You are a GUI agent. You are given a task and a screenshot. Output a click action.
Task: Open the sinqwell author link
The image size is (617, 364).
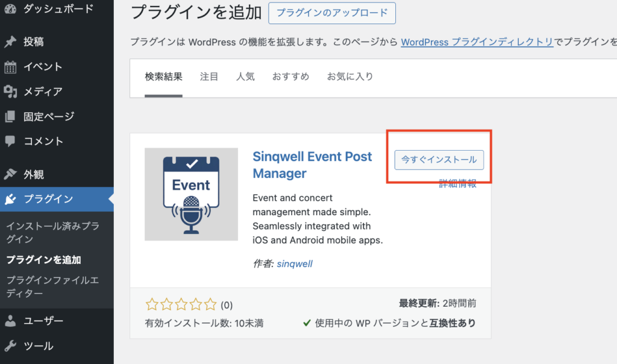point(295,263)
